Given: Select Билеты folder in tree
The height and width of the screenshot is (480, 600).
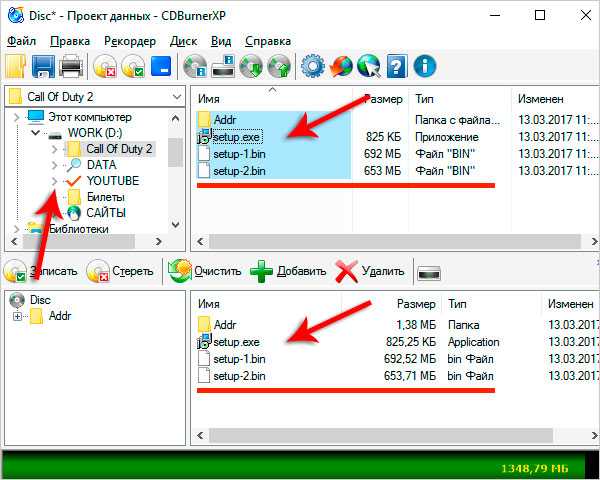Looking at the screenshot, I should coord(106,197).
